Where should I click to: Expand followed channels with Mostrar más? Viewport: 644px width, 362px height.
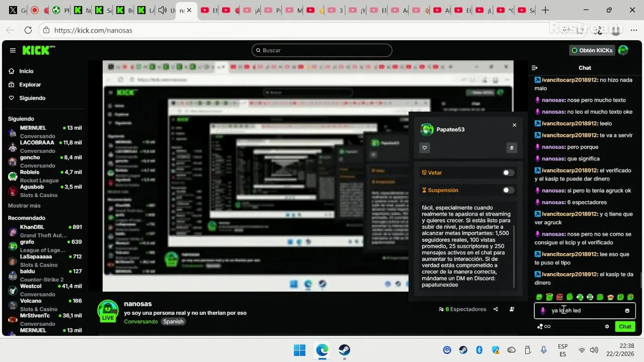click(24, 206)
